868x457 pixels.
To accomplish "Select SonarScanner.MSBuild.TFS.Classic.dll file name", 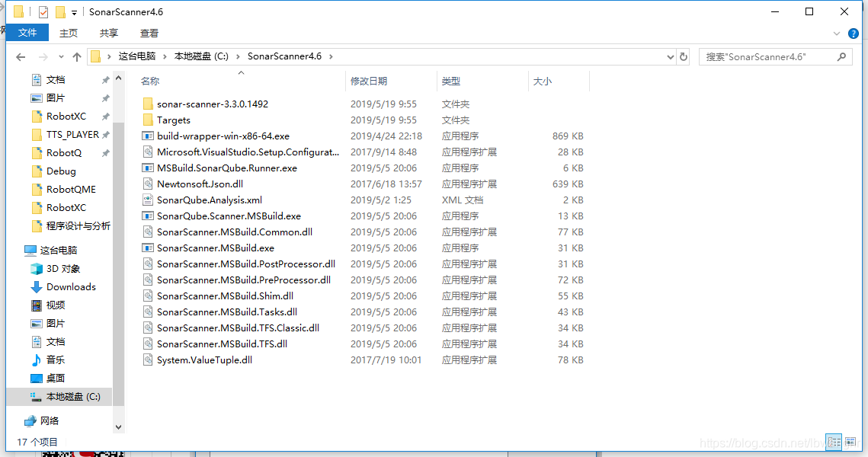I will [238, 328].
